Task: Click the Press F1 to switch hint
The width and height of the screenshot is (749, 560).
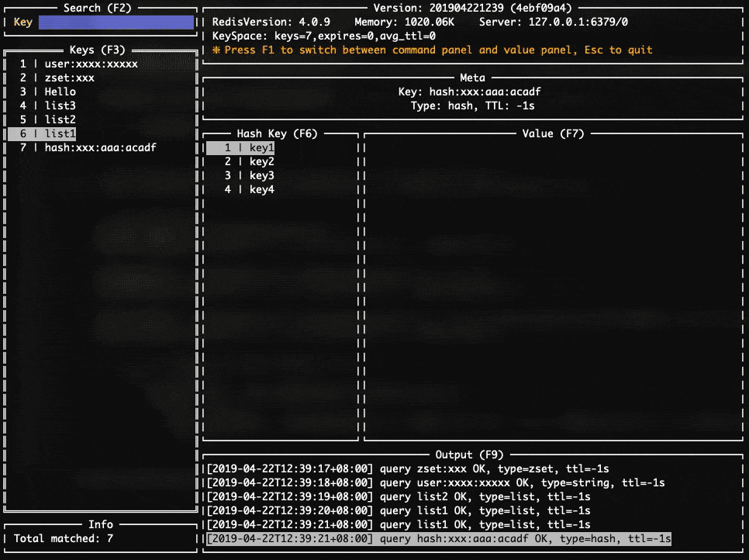Action: 433,50
